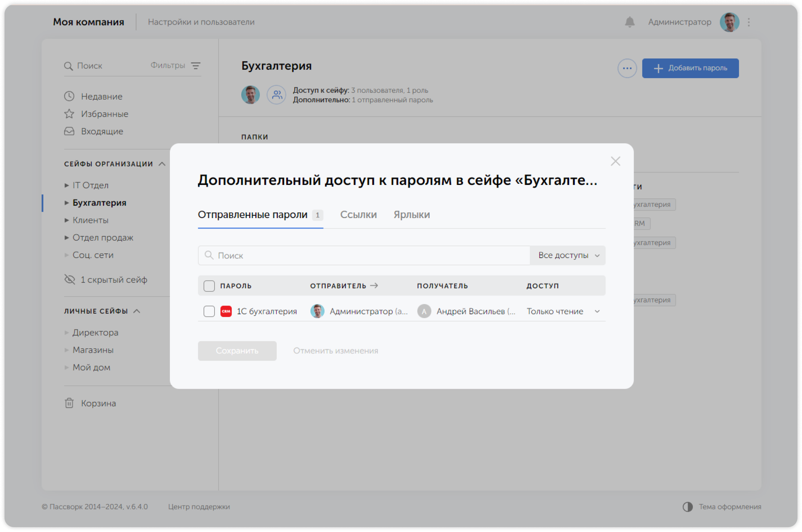Click the star icon for Избранные

click(x=69, y=114)
